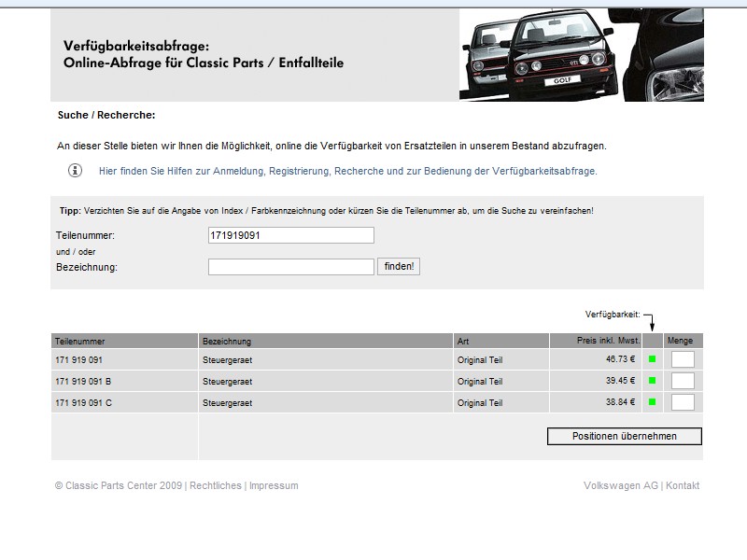The height and width of the screenshot is (560, 747).
Task: Open the Impressum footer link
Action: click(274, 485)
